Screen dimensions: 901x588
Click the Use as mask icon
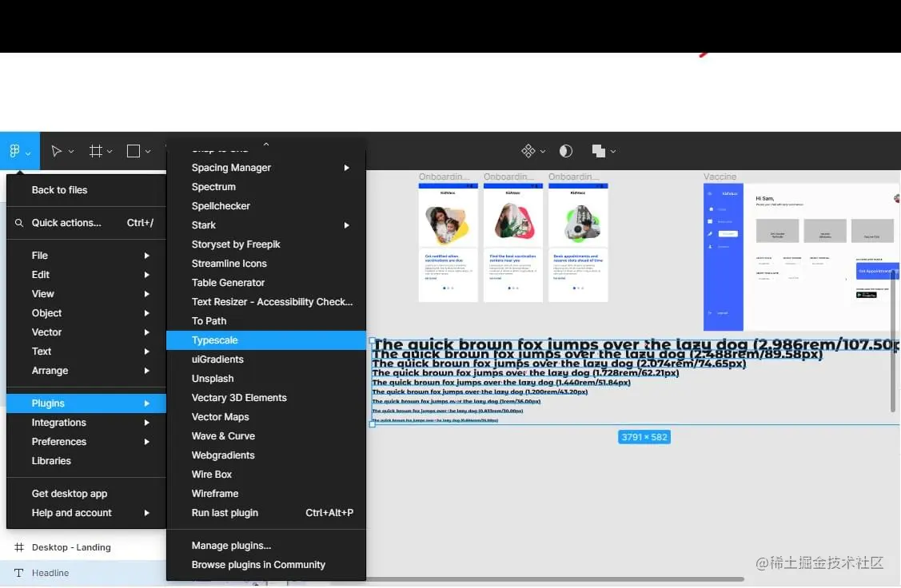click(x=565, y=150)
